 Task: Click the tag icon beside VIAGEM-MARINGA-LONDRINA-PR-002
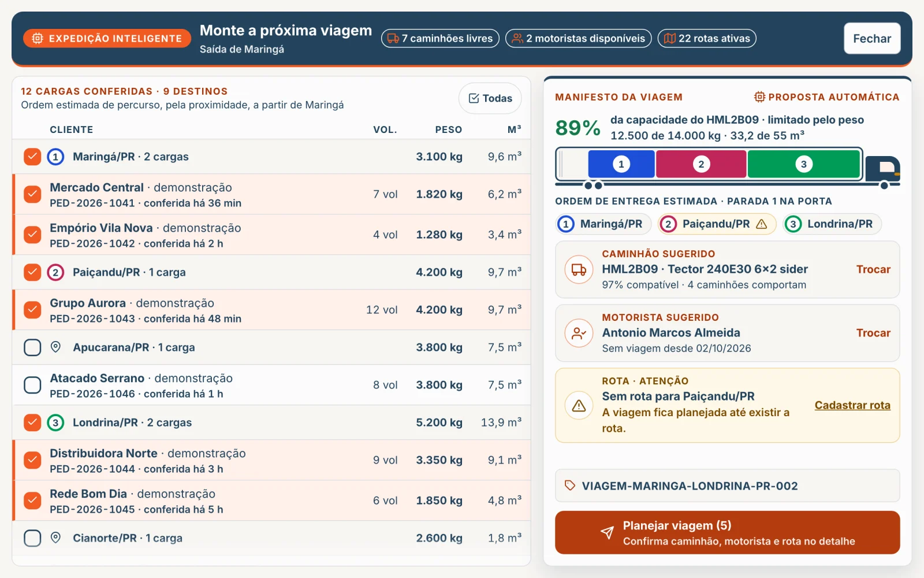(x=570, y=486)
